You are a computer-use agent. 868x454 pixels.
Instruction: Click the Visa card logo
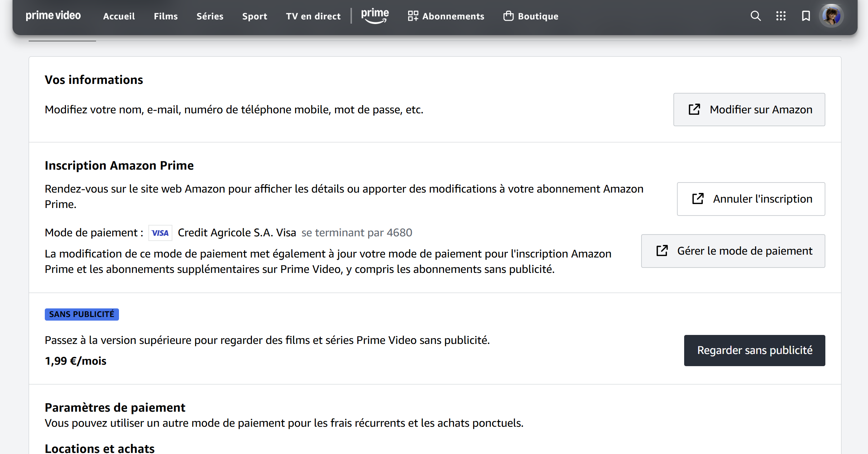[x=160, y=233]
